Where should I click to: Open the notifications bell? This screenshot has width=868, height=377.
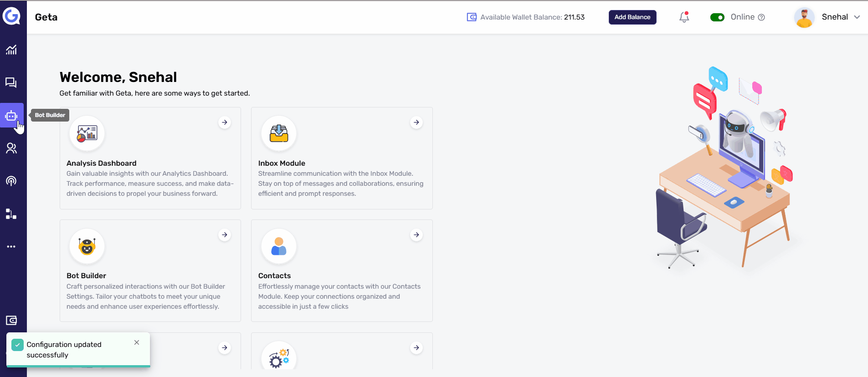pyautogui.click(x=684, y=17)
